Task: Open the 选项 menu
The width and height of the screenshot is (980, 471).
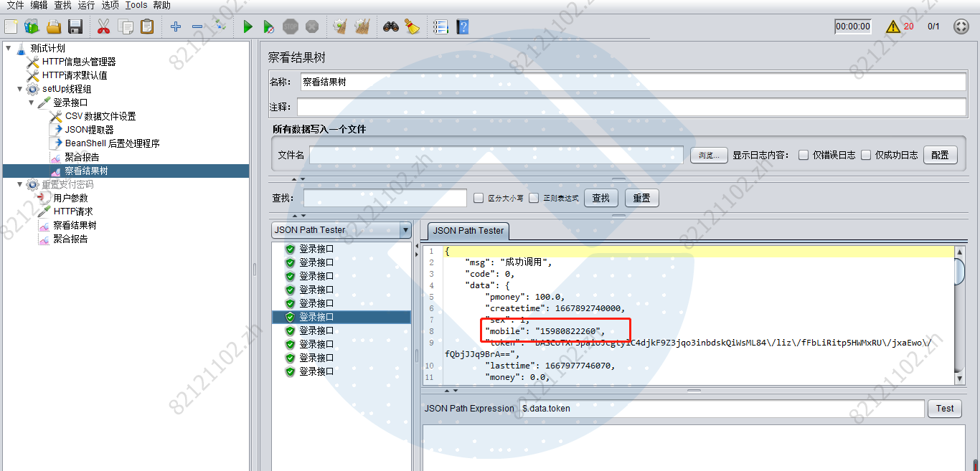Action: pos(110,5)
